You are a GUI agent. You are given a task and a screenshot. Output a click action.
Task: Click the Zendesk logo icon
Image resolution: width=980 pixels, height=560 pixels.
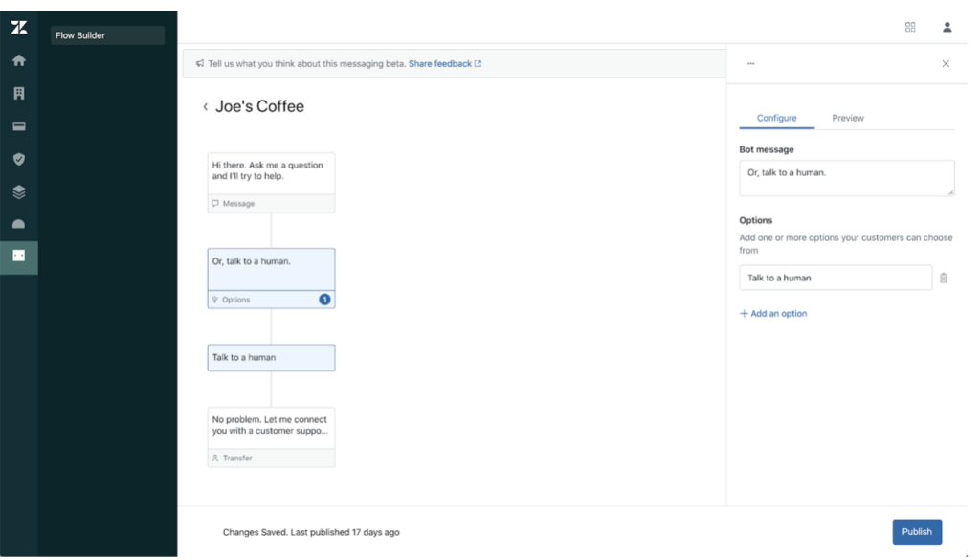(19, 28)
